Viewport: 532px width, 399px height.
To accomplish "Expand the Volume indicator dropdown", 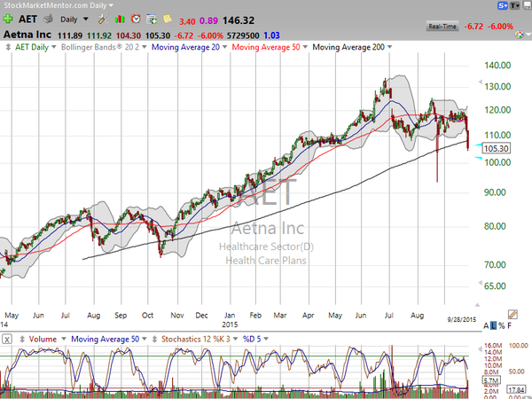I will [x=64, y=339].
